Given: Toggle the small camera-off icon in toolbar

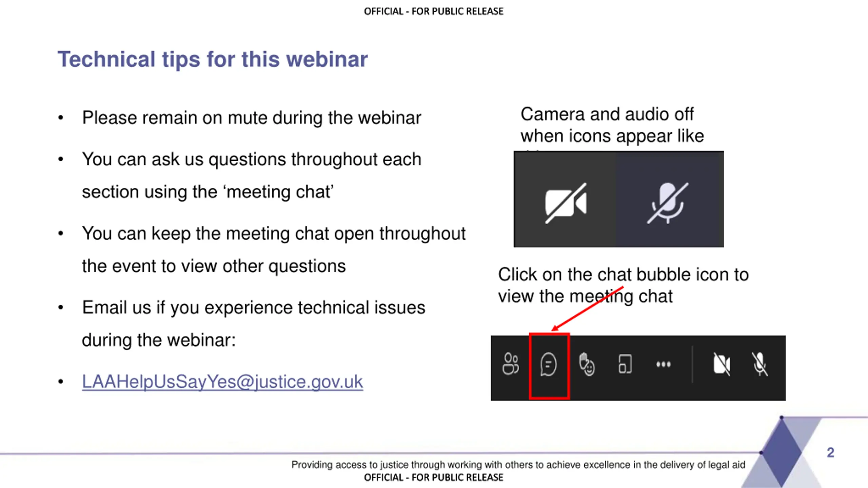Looking at the screenshot, I should [x=722, y=364].
